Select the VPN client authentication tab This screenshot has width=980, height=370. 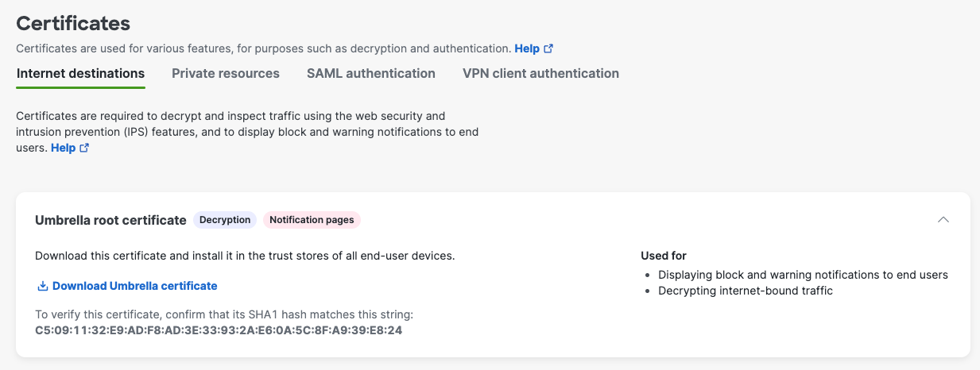(x=540, y=73)
